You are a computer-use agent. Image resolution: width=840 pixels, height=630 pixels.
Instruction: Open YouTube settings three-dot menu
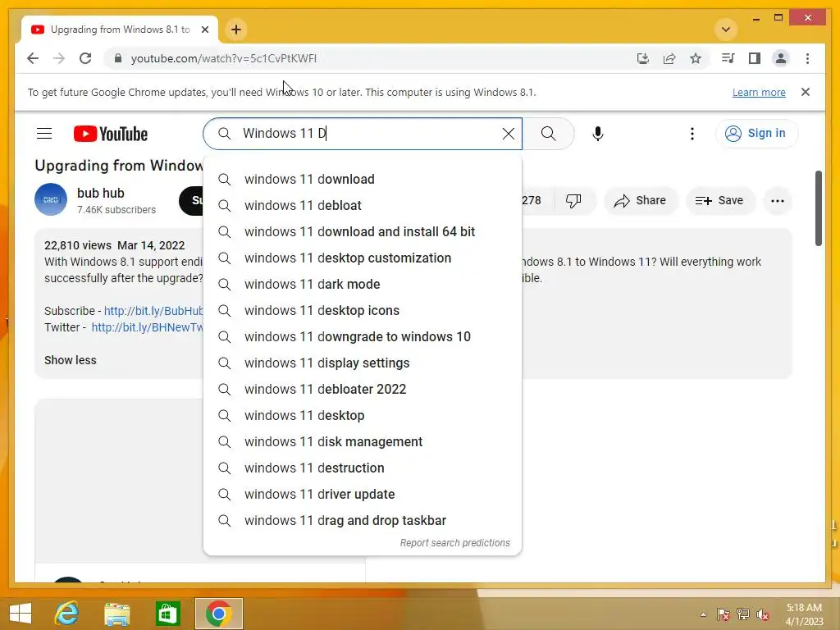tap(692, 134)
